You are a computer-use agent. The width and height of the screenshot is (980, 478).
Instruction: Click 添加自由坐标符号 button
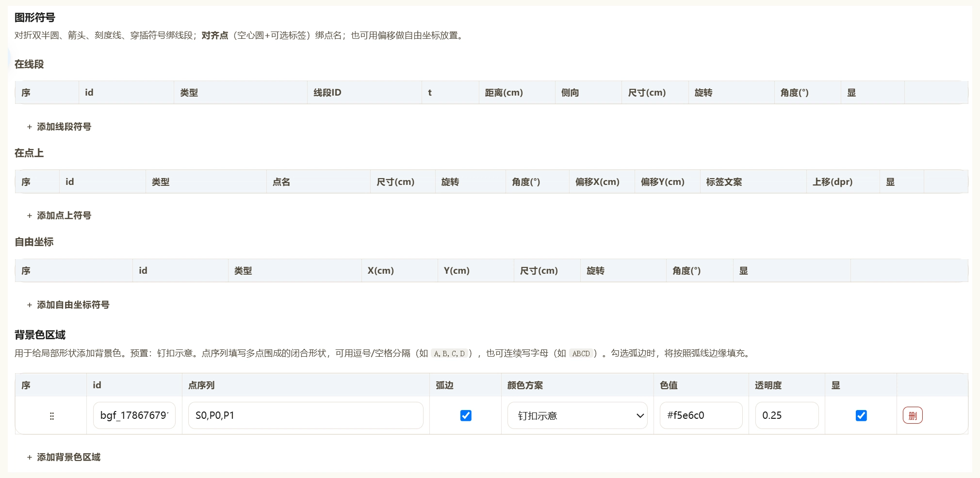(x=68, y=305)
